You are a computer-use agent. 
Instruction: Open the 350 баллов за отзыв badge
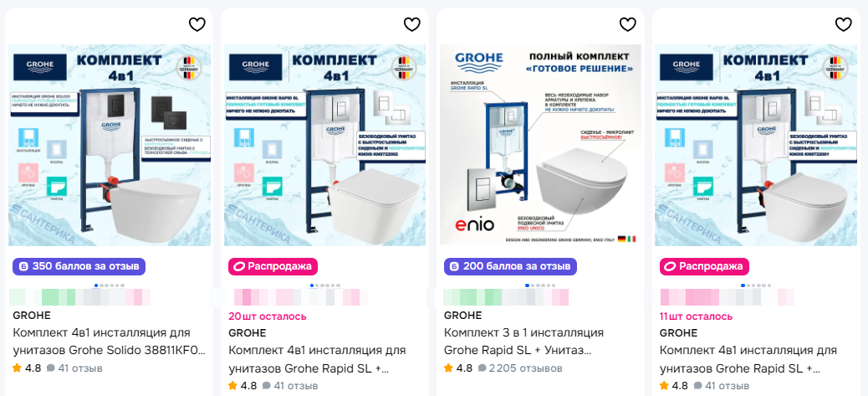tap(79, 266)
